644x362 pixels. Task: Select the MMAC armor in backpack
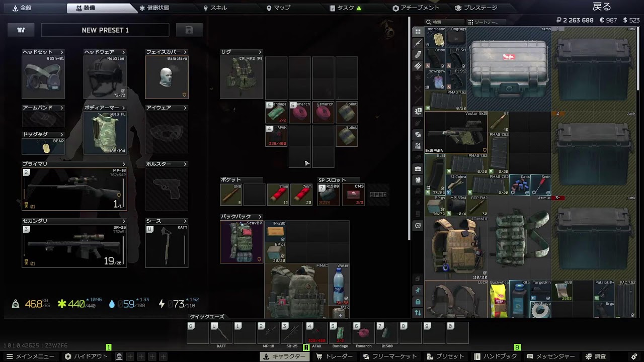[x=297, y=291]
